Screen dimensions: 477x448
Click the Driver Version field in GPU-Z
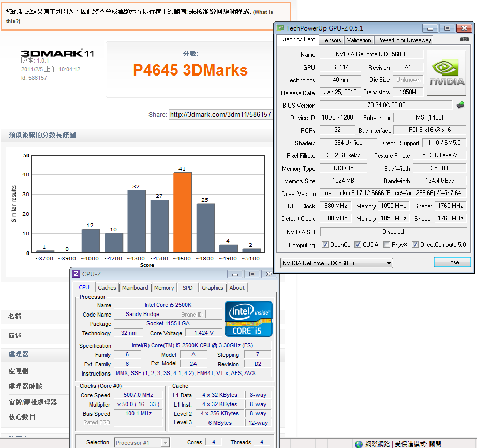(x=393, y=193)
